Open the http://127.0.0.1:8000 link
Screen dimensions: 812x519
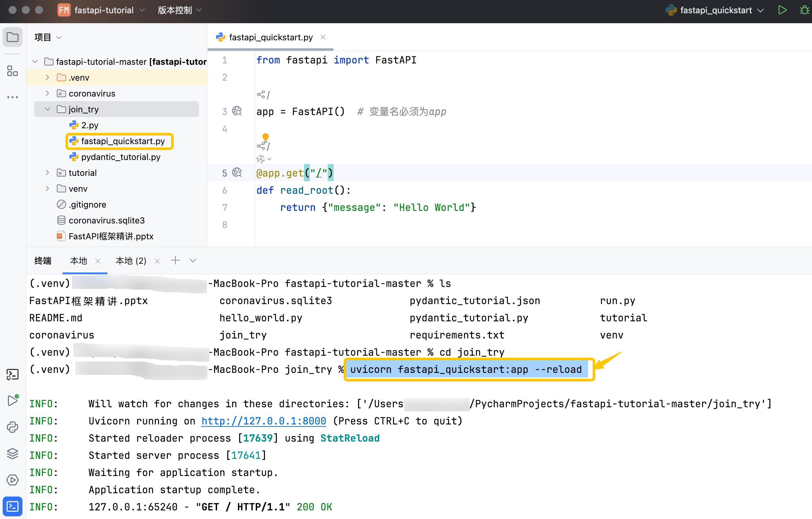[263, 421]
